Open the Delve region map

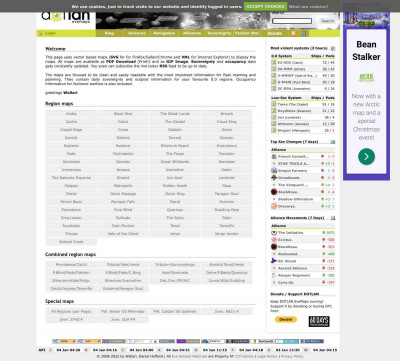click(x=227, y=130)
